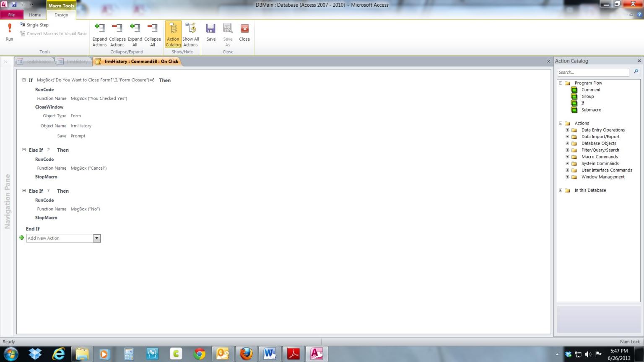The height and width of the screenshot is (362, 644).
Task: Click the Action Catalog search field
Action: (x=593, y=72)
